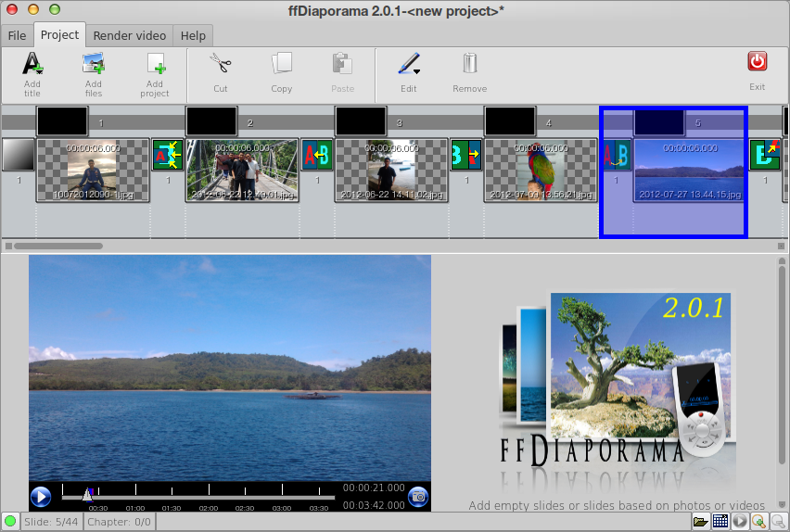Save preview frame with camera button
This screenshot has height=532, width=790.
coord(418,497)
